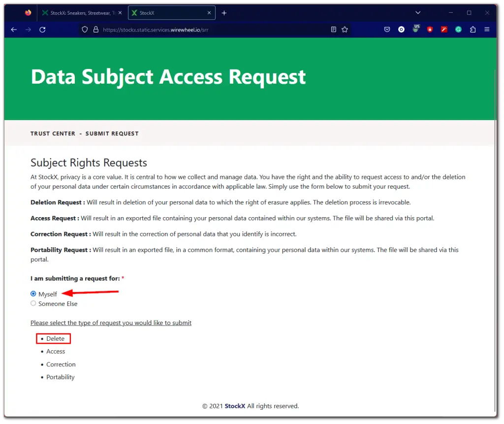Open the extensions puzzle piece icon

[473, 30]
